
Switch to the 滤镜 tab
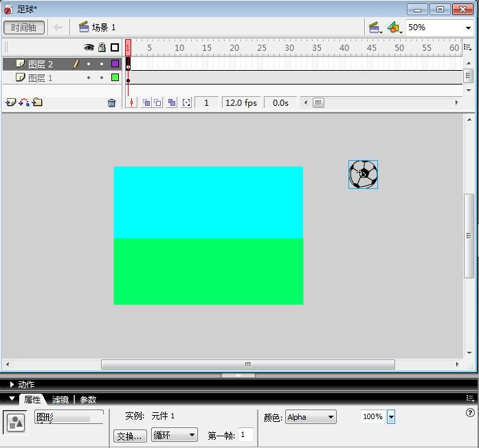pyautogui.click(x=60, y=399)
